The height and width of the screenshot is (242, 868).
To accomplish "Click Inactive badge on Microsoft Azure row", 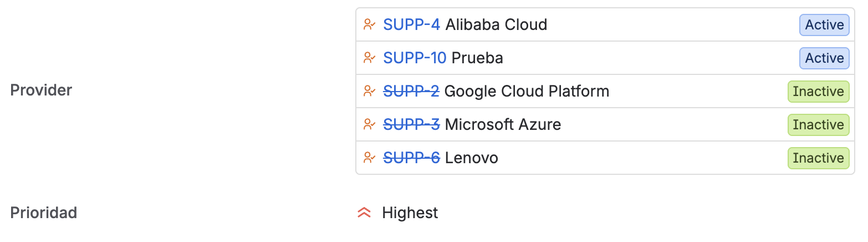I will point(819,125).
